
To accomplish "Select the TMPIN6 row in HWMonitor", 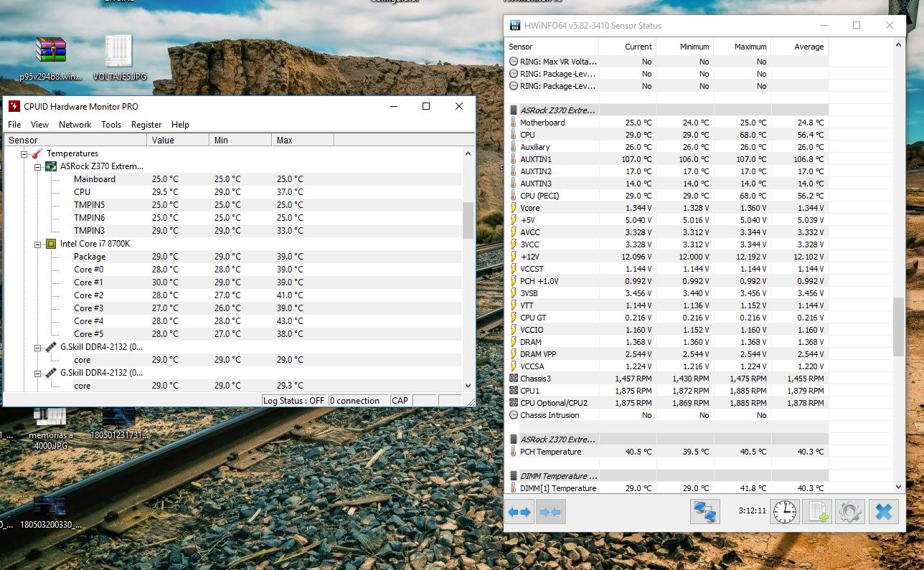I will pos(233,218).
